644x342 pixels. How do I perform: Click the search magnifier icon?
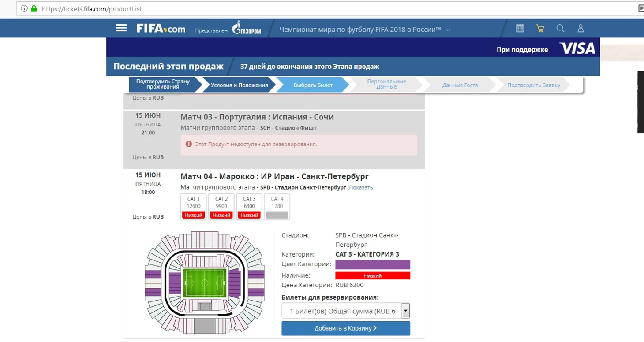560,29
